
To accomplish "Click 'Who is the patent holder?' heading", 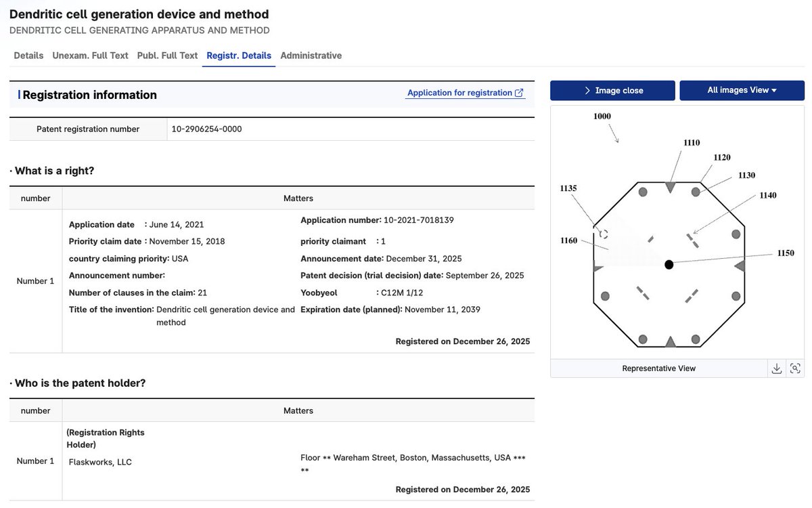I will click(x=80, y=383).
